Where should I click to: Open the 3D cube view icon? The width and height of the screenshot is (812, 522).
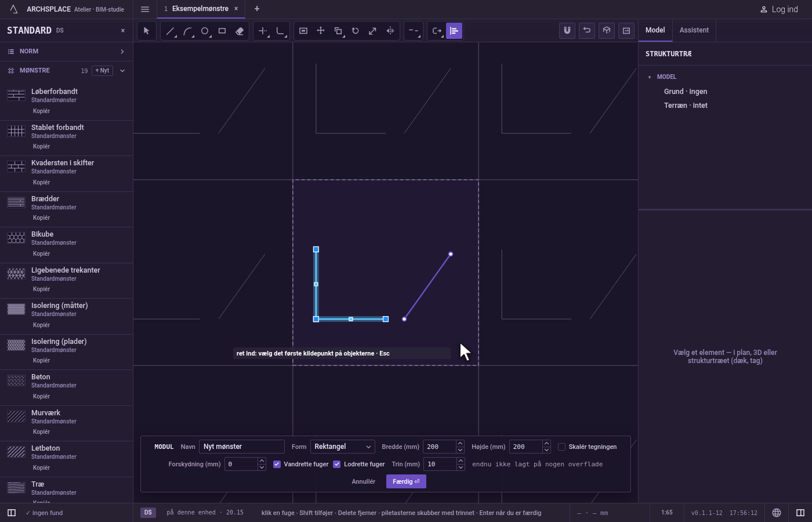click(607, 31)
